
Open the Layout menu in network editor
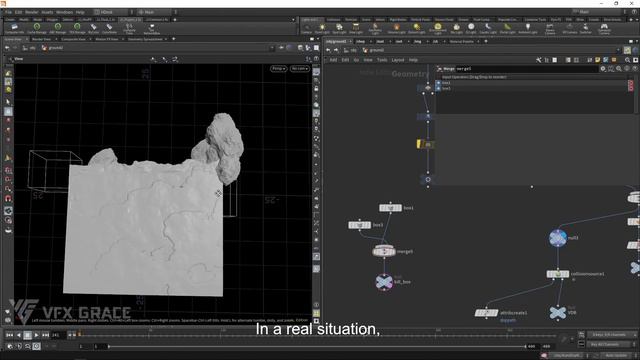398,60
